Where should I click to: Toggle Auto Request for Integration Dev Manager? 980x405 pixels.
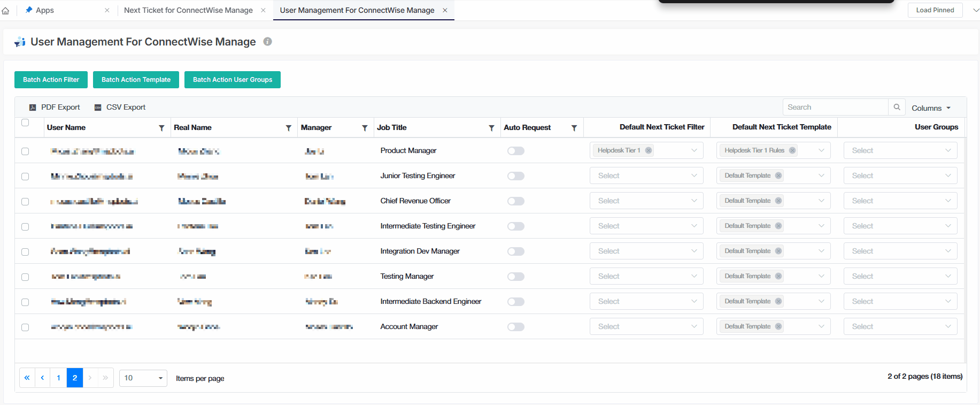tap(516, 251)
